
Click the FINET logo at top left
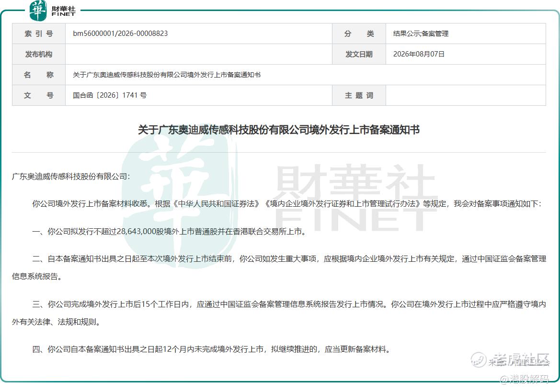[x=53, y=11]
